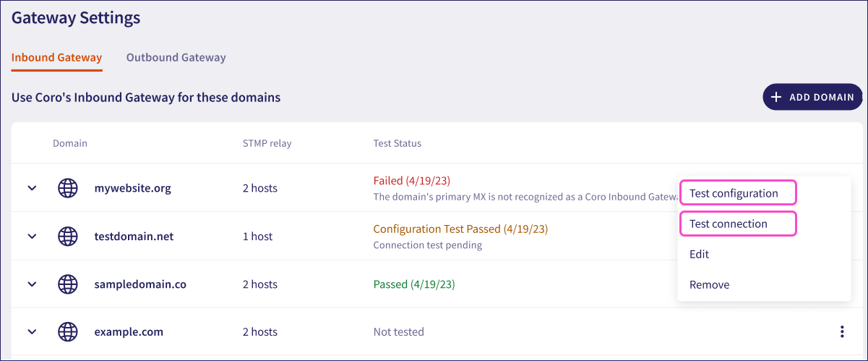Switch to the Outbound Gateway tab
The height and width of the screenshot is (361, 868).
(x=176, y=58)
